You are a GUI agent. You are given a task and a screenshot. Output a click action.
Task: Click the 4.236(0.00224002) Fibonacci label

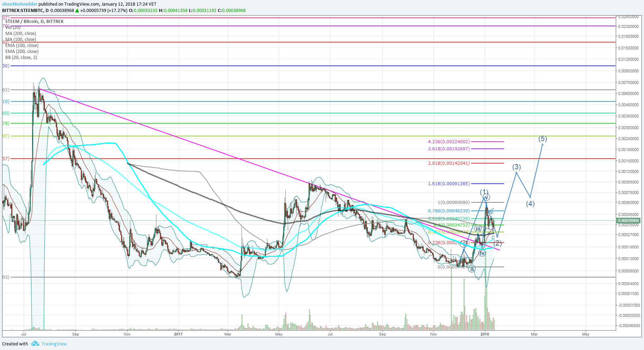click(449, 142)
